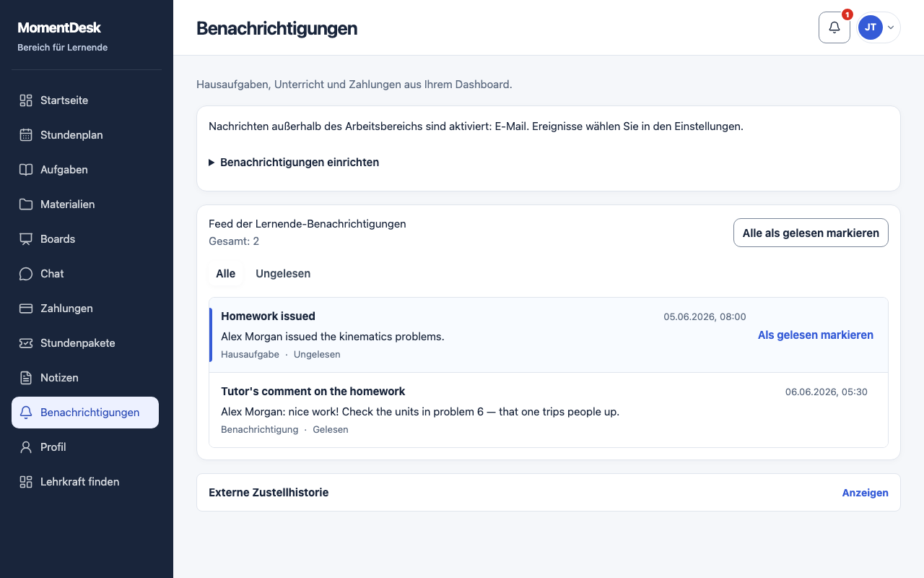Click the Materialien folder icon
This screenshot has height=578, width=924.
click(26, 204)
